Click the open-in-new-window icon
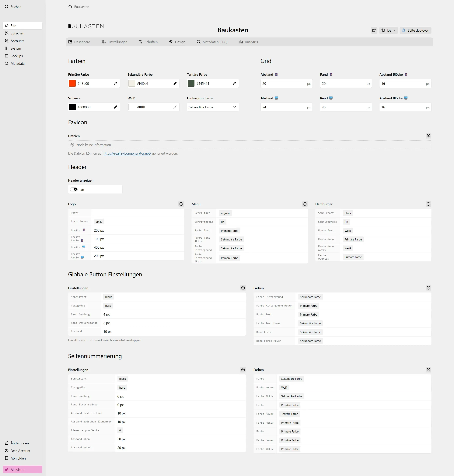Screen dimensions: 454x476 click(374, 30)
